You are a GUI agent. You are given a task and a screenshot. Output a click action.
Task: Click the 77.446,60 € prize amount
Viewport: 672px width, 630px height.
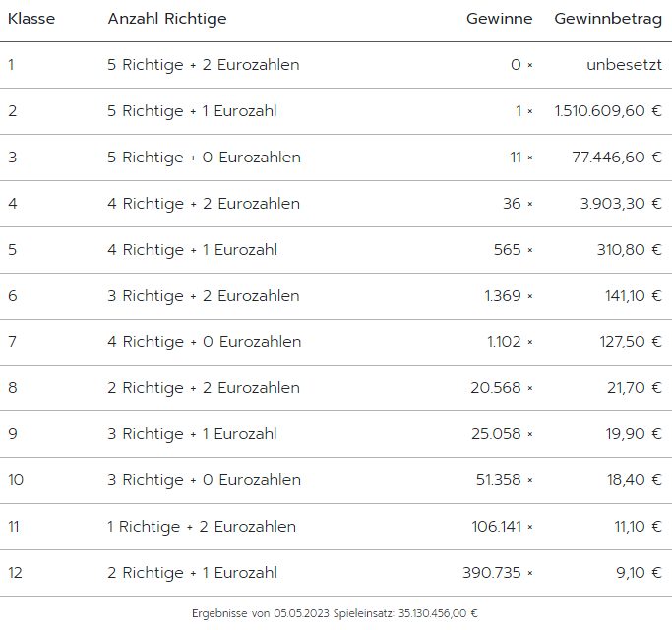point(617,157)
